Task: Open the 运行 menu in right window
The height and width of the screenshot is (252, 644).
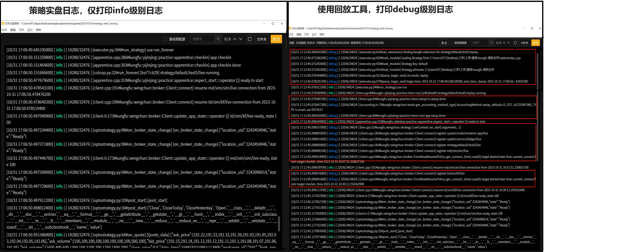Action: [x=314, y=35]
